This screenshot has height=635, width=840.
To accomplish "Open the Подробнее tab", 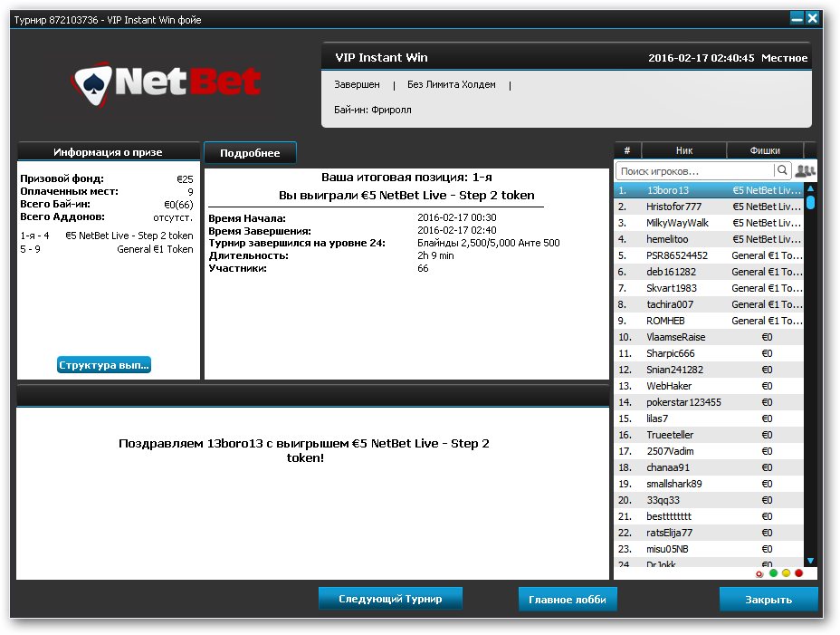I will pyautogui.click(x=250, y=153).
